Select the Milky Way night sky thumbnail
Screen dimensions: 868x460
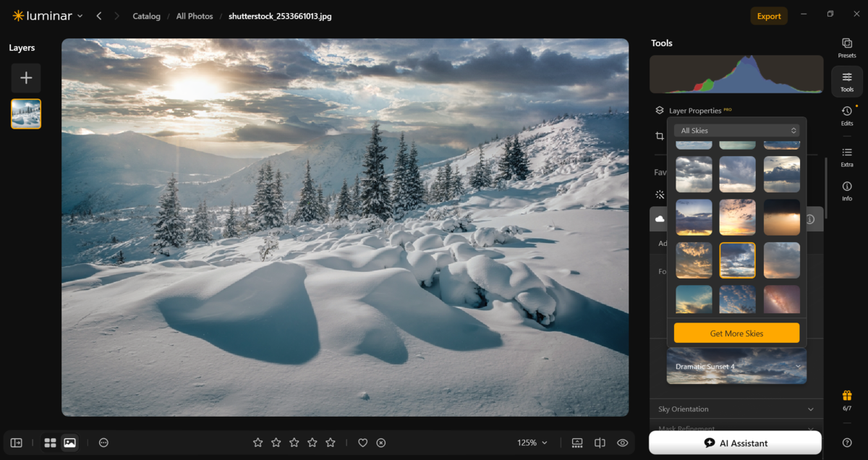tap(781, 299)
